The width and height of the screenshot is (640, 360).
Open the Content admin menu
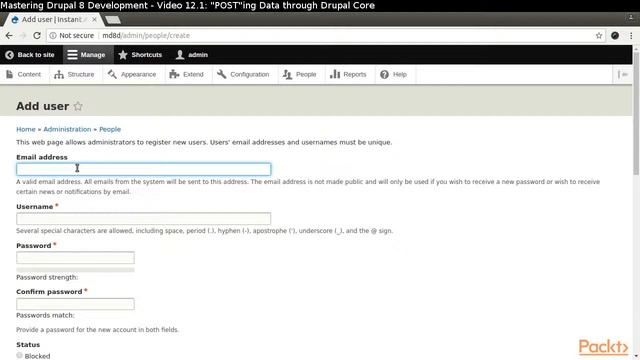(24, 74)
